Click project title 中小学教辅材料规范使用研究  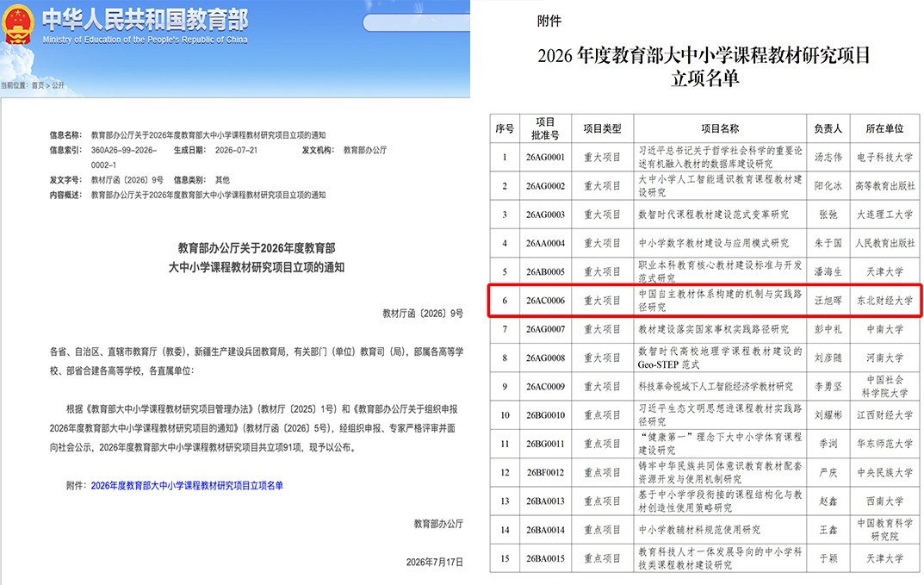(x=699, y=530)
